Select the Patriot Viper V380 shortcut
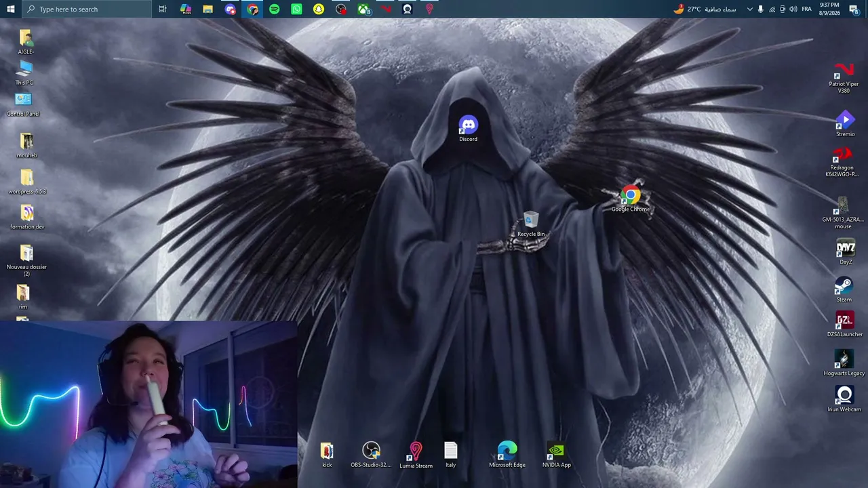Screen dimensions: 868x488 [844, 78]
